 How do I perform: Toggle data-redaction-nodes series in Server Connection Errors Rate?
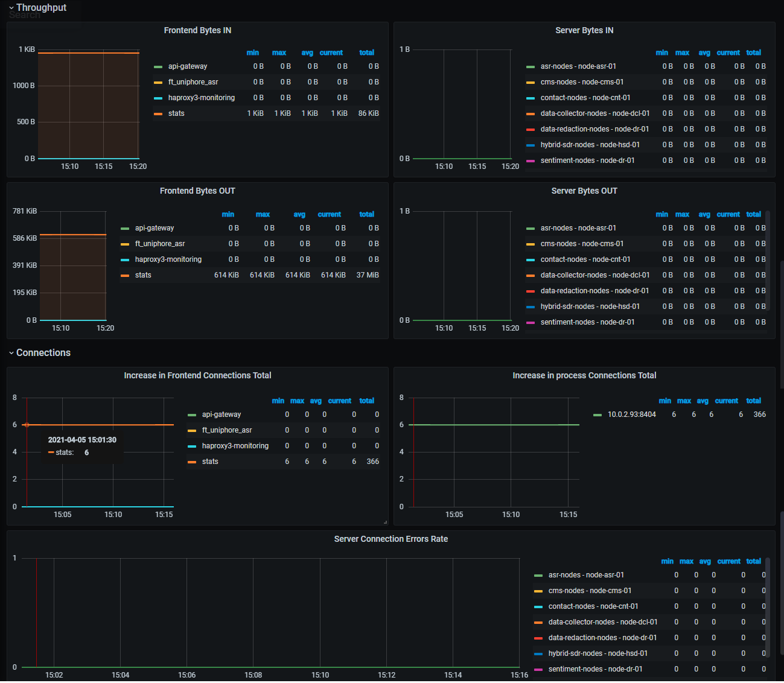pos(602,638)
